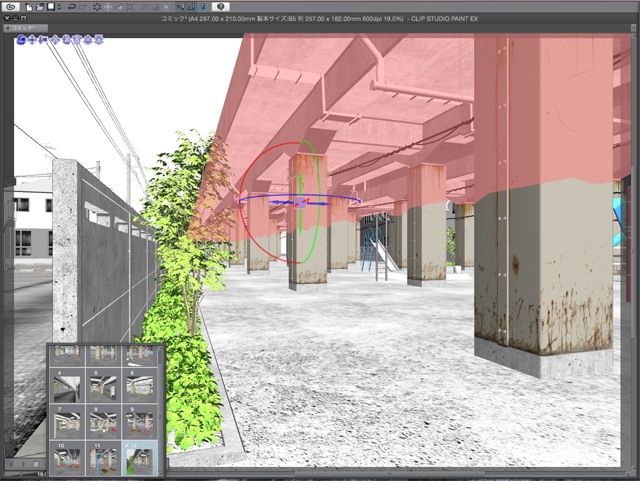This screenshot has width=640, height=481.
Task: Click the canvas vertical scrollbar
Action: click(633, 251)
